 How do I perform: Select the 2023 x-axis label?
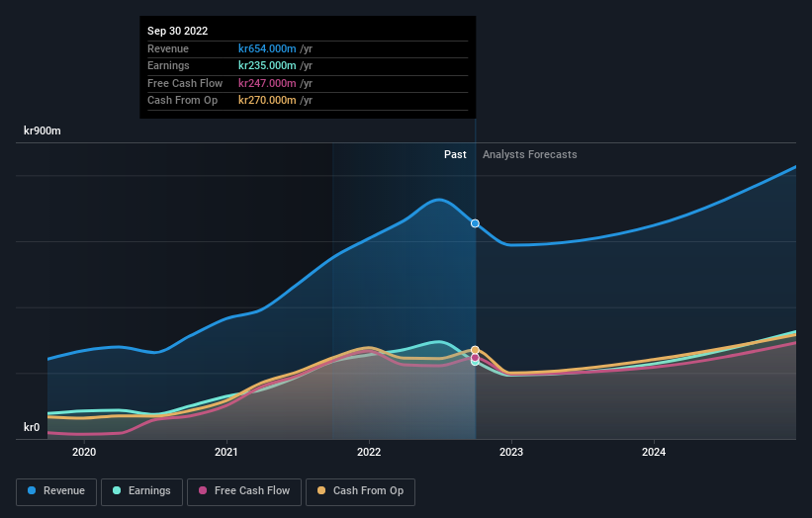pos(511,452)
